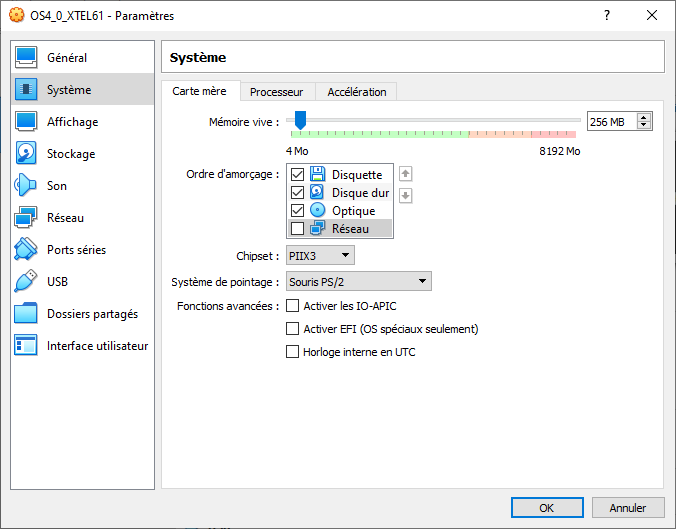Go to the Son audio icon
This screenshot has height=529, width=676.
click(x=27, y=186)
